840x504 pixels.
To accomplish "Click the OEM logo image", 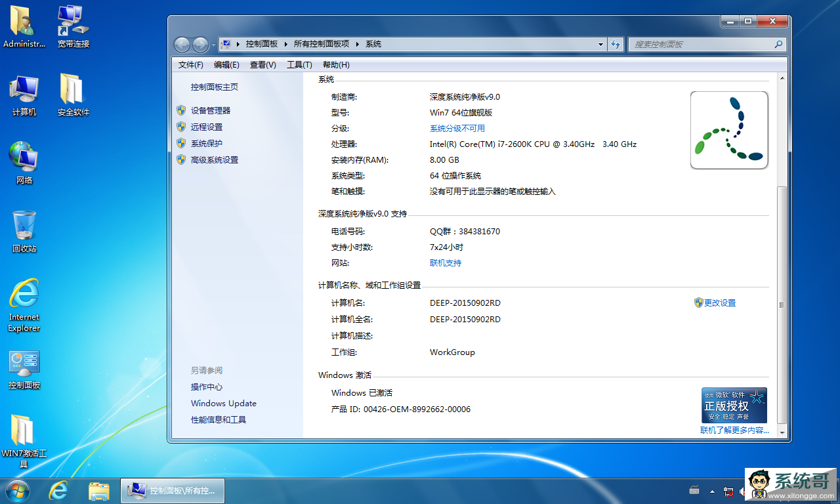I will click(x=729, y=130).
